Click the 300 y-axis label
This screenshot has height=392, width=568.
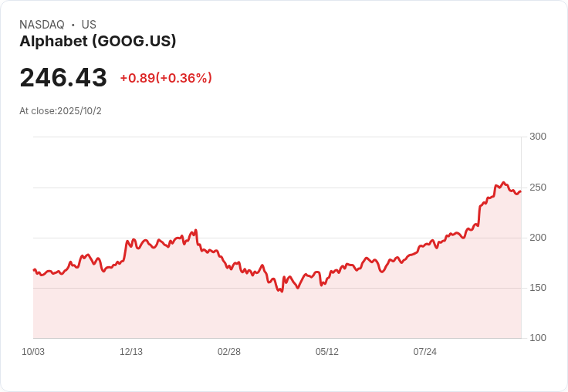point(537,137)
